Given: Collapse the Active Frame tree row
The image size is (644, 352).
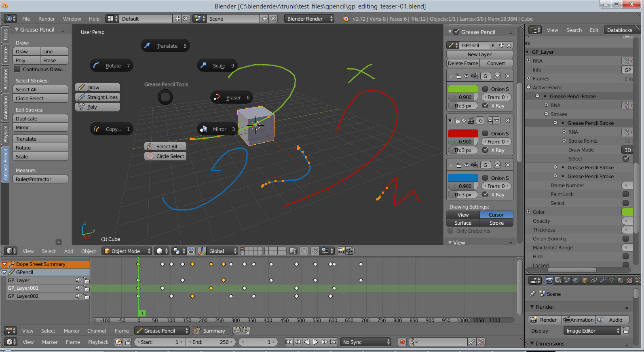Looking at the screenshot, I should click(529, 87).
